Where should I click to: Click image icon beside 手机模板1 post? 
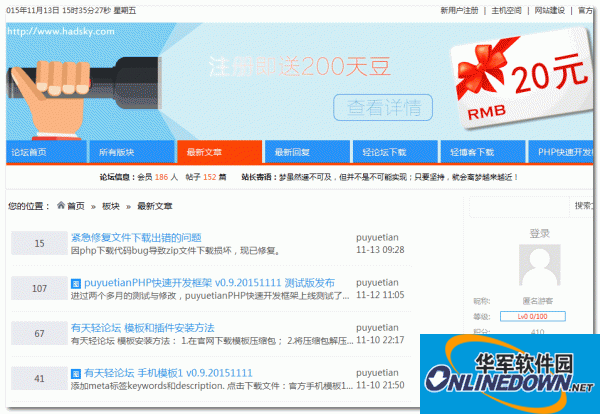pos(76,374)
